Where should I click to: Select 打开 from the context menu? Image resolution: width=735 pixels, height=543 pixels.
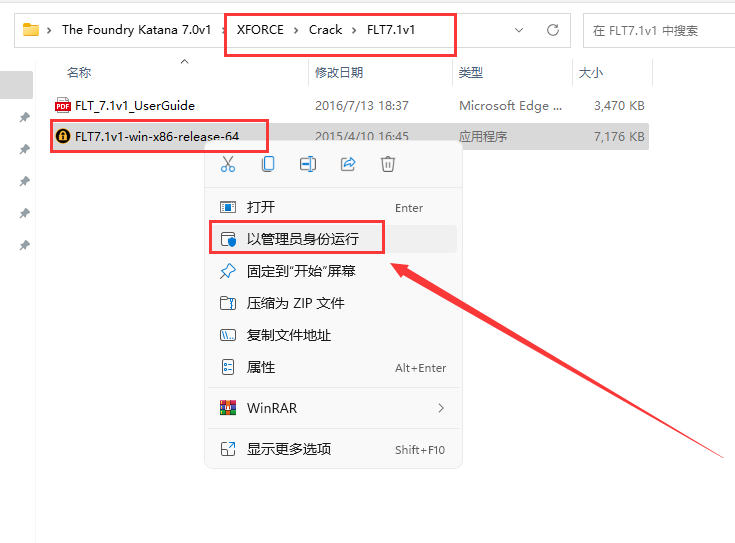click(333, 207)
